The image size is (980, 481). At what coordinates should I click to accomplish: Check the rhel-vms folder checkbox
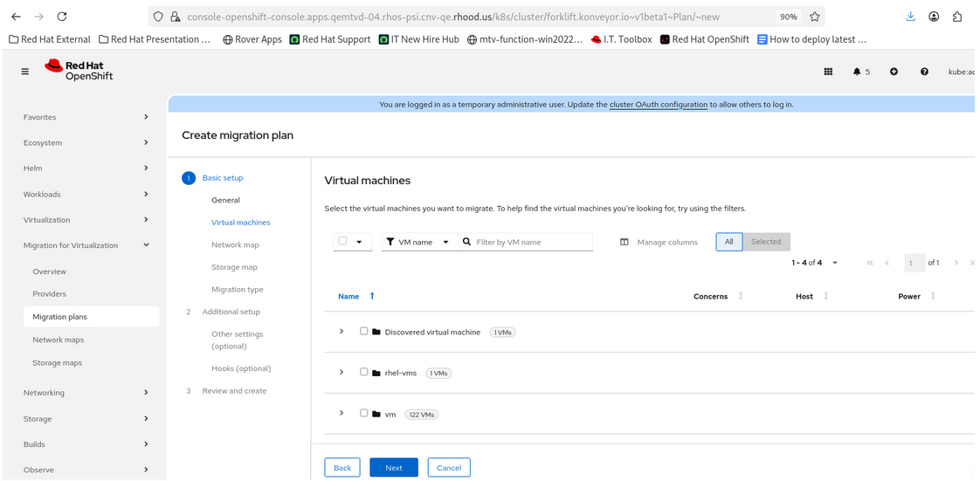(x=364, y=372)
